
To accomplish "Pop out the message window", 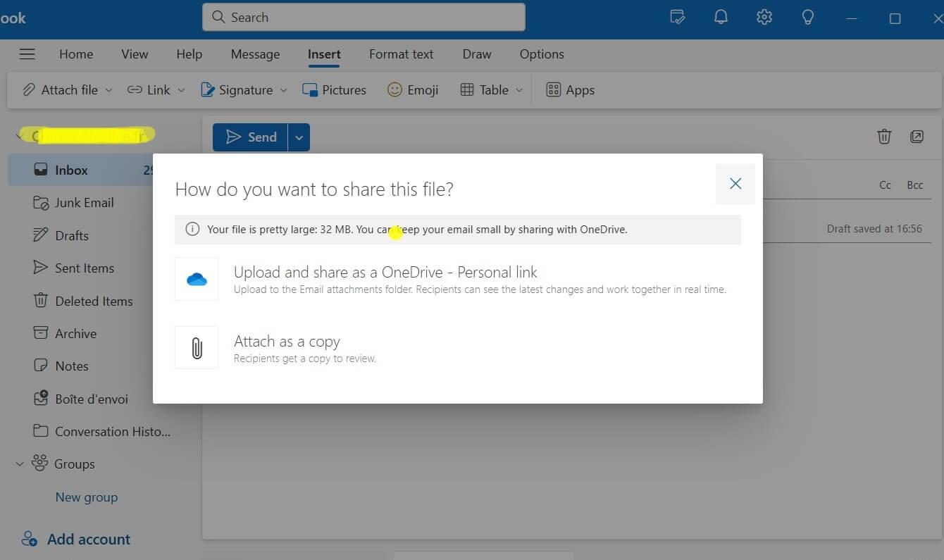I will (x=917, y=137).
